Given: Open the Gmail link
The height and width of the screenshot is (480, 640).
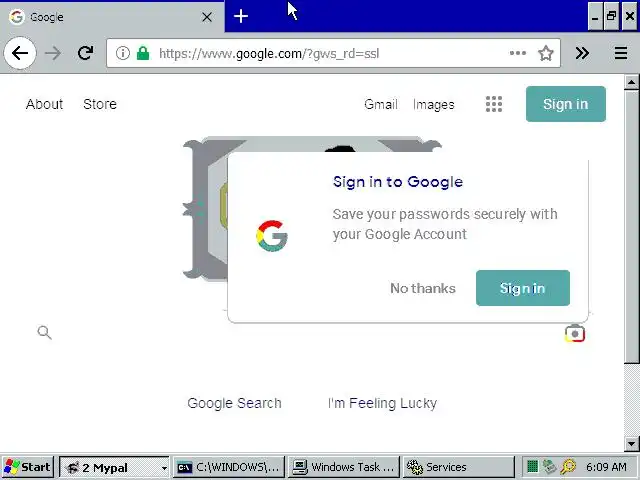Looking at the screenshot, I should pyautogui.click(x=381, y=104).
